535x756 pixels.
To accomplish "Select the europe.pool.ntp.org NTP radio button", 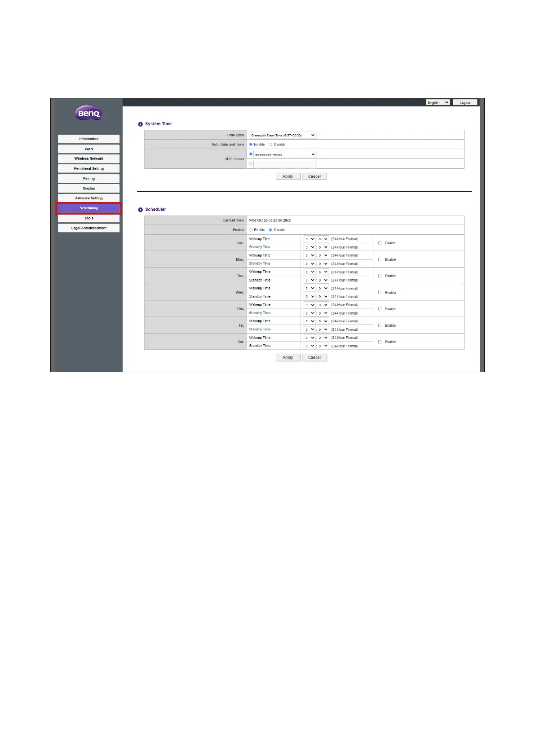I will pyautogui.click(x=251, y=154).
